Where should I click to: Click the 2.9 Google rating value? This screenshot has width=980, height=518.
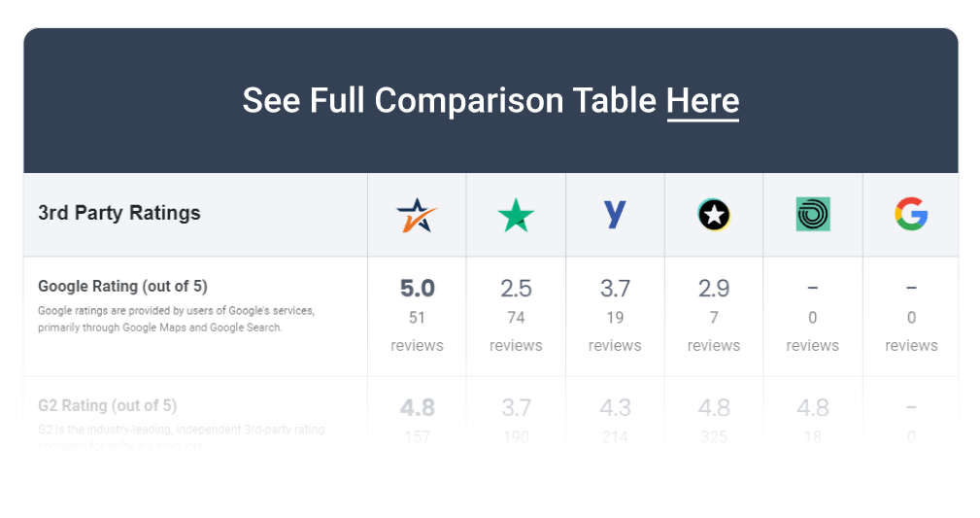coord(714,289)
